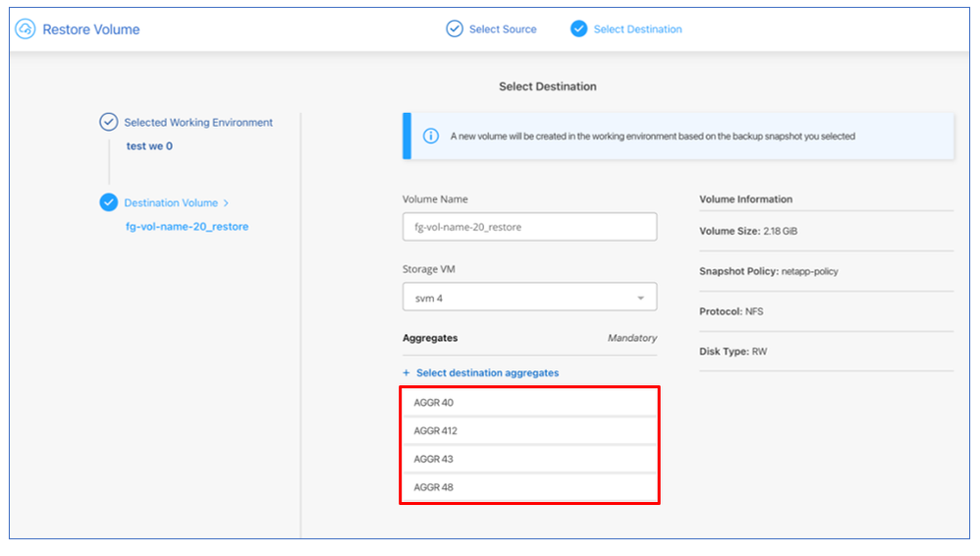Click the Selected Working Environment step label
Screen dimensions: 980x556
tap(198, 123)
